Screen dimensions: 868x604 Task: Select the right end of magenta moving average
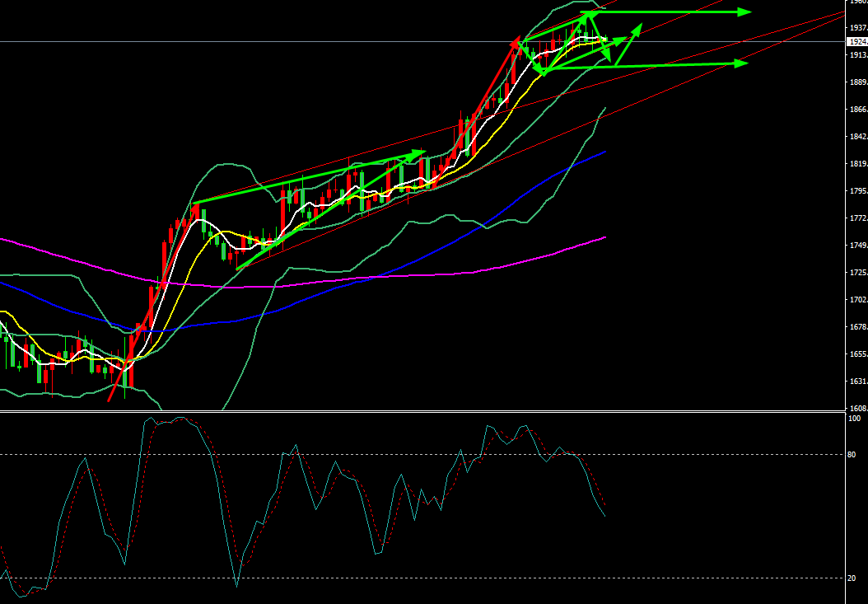[x=605, y=237]
